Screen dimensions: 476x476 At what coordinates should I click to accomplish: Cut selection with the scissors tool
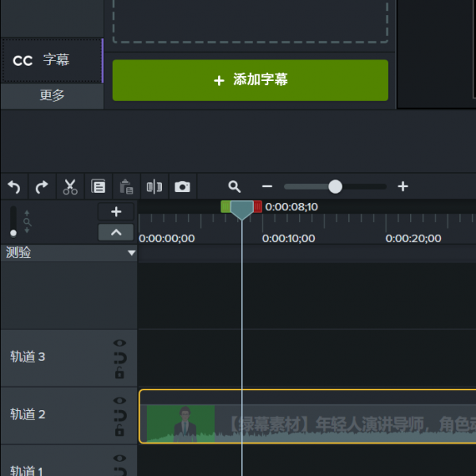pos(70,187)
